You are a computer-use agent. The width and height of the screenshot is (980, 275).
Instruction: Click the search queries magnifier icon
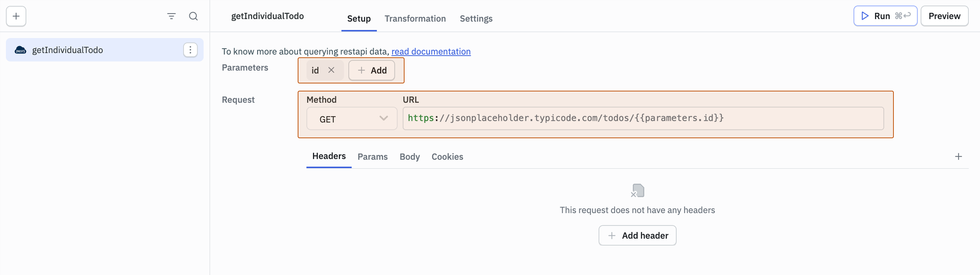193,16
